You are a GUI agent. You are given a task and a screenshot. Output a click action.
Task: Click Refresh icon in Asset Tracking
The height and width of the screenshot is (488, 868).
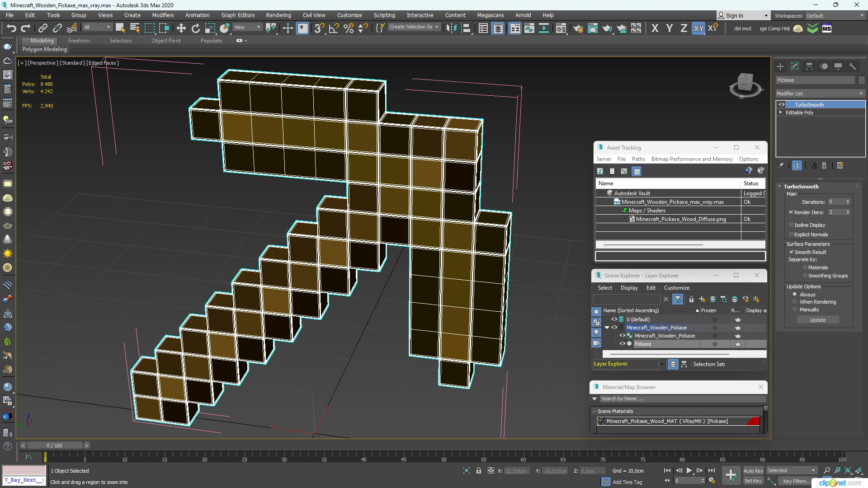[600, 171]
